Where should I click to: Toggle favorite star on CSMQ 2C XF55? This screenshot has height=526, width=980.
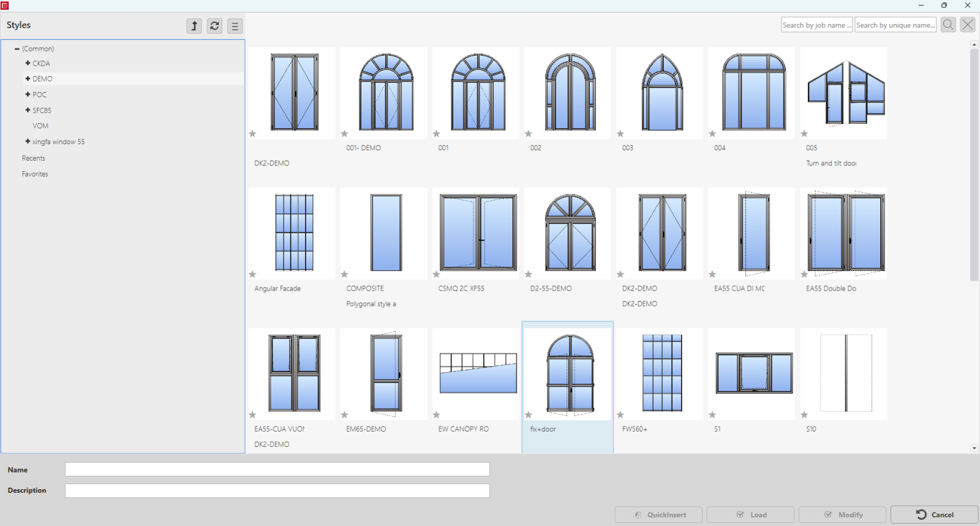click(437, 274)
